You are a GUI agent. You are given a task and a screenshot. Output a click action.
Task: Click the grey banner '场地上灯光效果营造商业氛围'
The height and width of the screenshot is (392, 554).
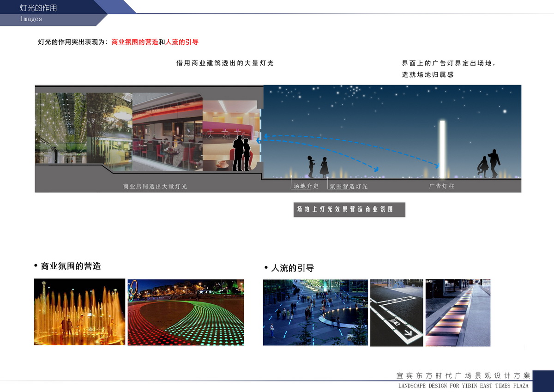click(x=349, y=210)
